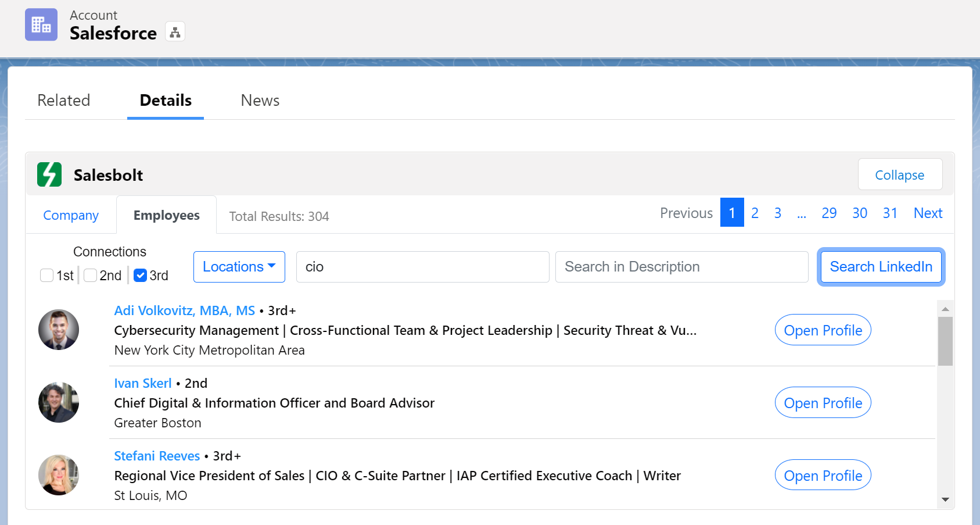Enable the 2nd connections checkbox

(x=90, y=275)
